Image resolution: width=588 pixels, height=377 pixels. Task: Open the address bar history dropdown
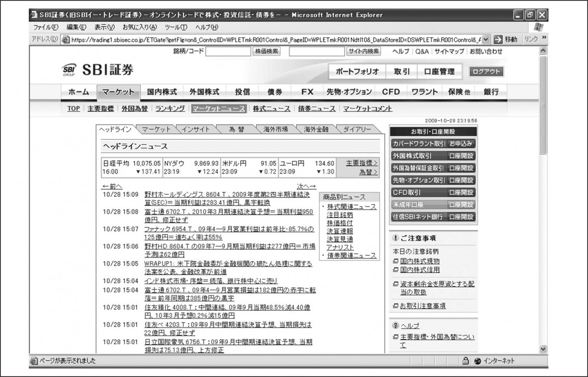[486, 39]
